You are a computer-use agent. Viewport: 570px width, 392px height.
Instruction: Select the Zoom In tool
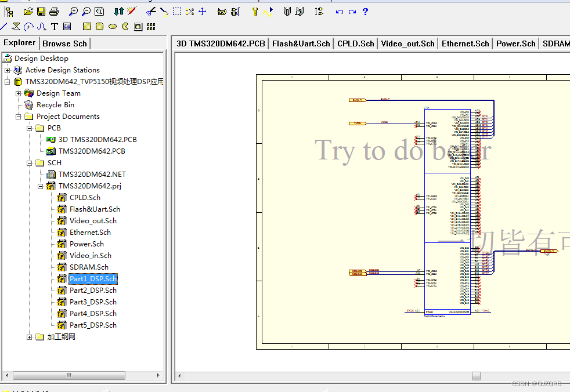(x=73, y=11)
